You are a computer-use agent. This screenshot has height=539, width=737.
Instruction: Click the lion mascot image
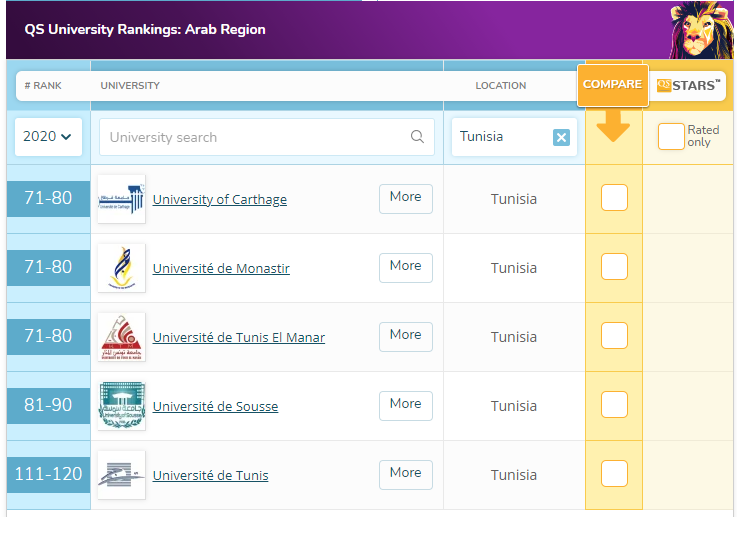tap(701, 30)
